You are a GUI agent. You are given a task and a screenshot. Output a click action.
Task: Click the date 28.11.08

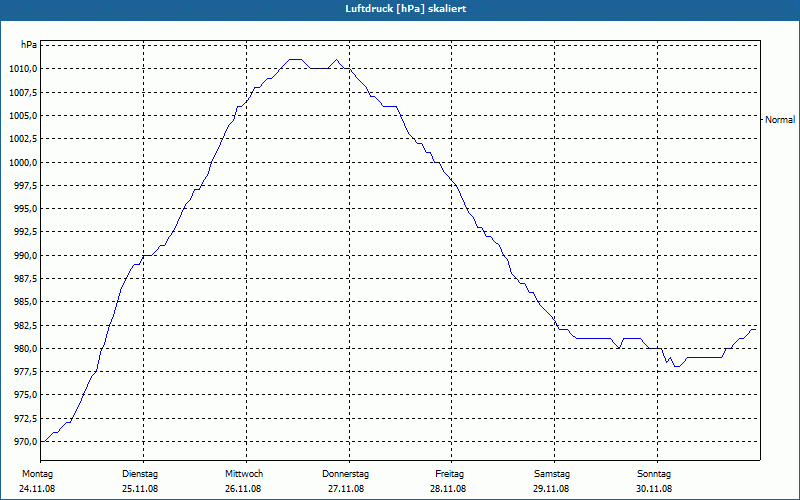tap(448, 489)
